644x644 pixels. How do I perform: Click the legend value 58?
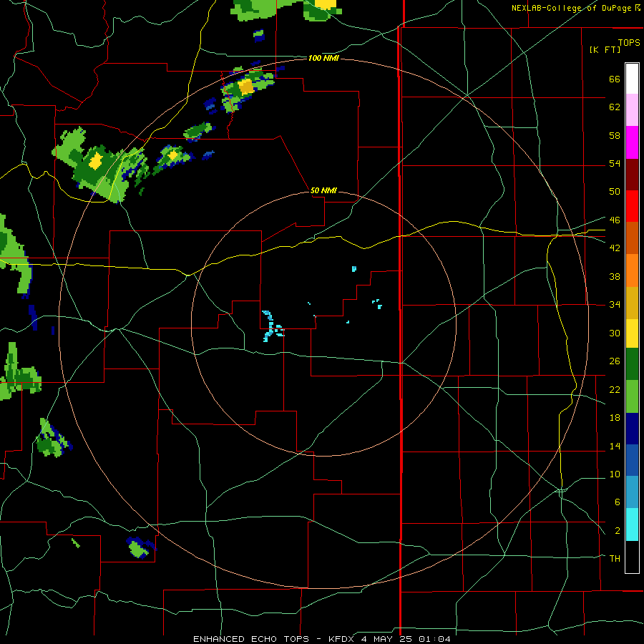click(614, 135)
